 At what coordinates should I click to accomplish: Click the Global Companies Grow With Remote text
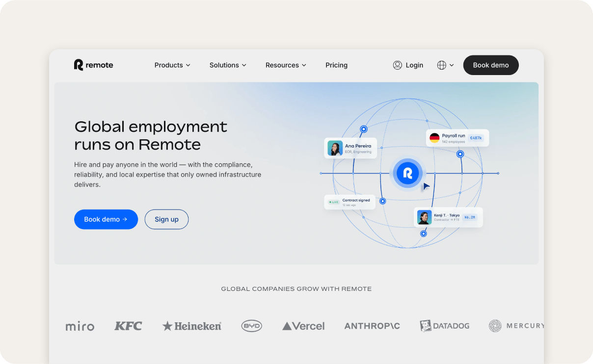point(296,289)
